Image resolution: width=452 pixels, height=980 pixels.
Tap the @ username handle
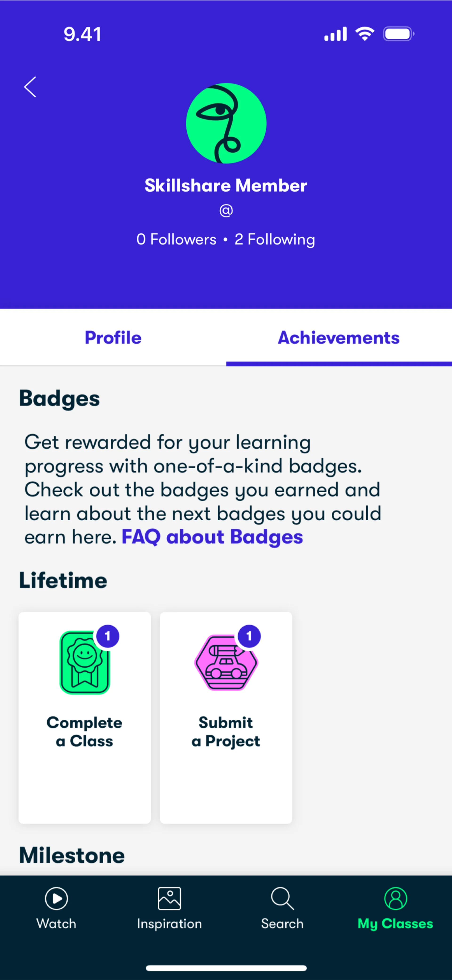[226, 210]
